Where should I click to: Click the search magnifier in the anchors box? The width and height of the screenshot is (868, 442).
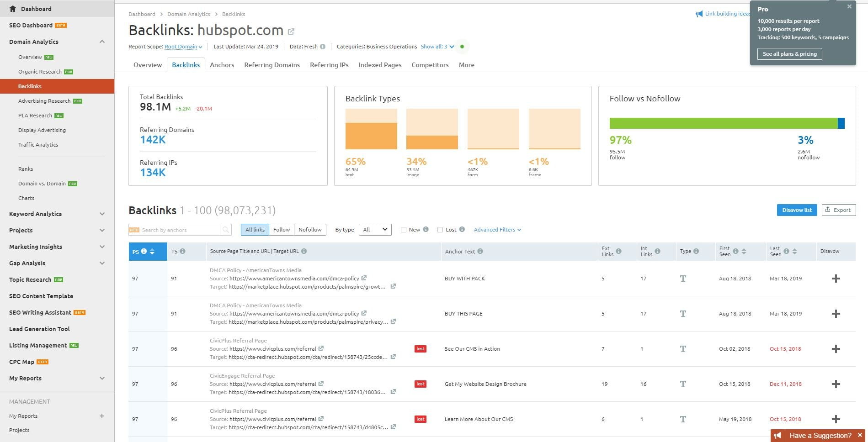226,230
